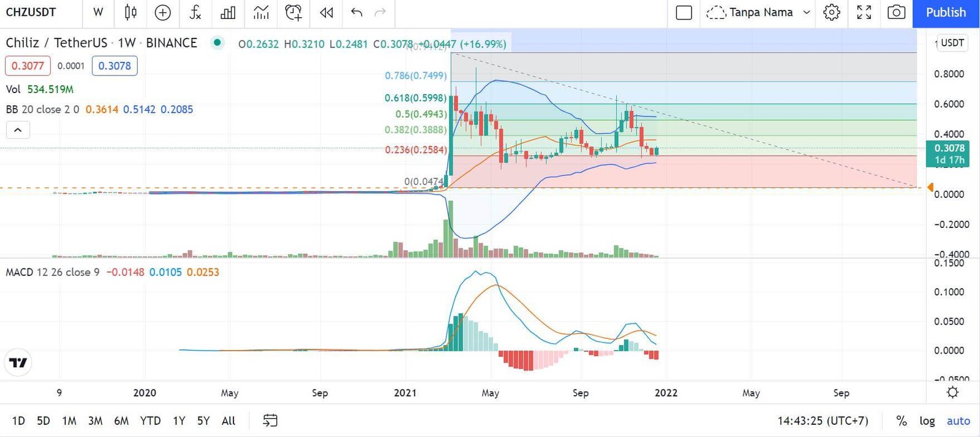Select the 1D time range
Image resolution: width=980 pixels, height=437 pixels.
coord(18,421)
